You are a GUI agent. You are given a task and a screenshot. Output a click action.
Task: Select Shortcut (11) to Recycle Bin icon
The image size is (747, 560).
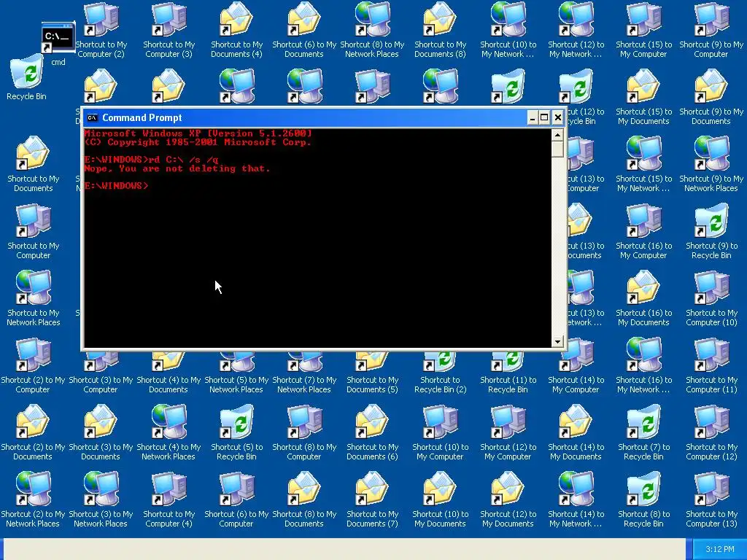508,363
